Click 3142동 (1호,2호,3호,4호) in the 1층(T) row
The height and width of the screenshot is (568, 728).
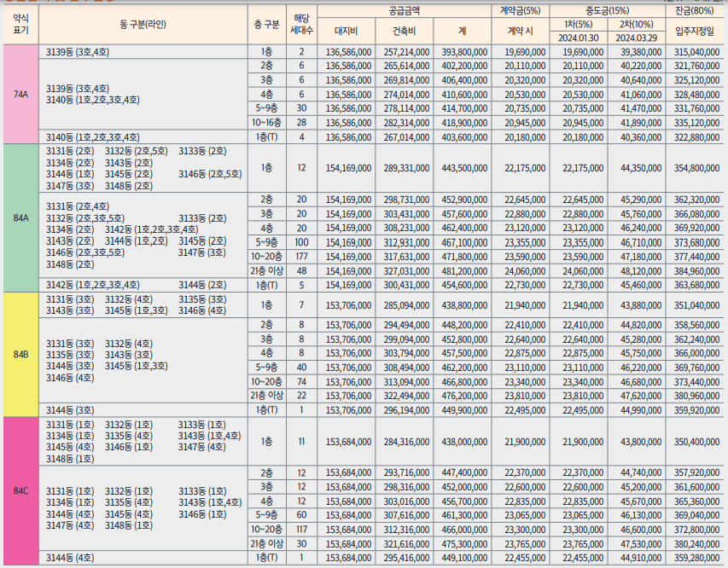pyautogui.click(x=92, y=285)
